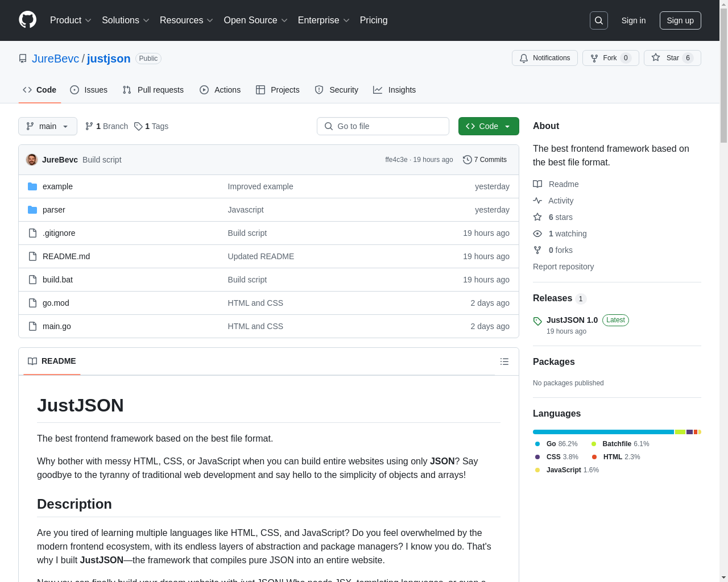This screenshot has height=582, width=728.
Task: Switch to the Insights tab
Action: (x=395, y=90)
